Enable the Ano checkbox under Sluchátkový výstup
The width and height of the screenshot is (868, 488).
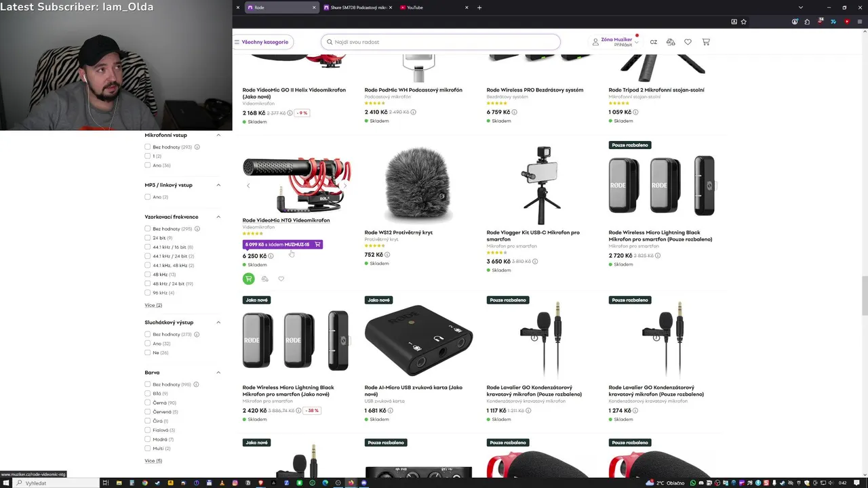(x=147, y=344)
